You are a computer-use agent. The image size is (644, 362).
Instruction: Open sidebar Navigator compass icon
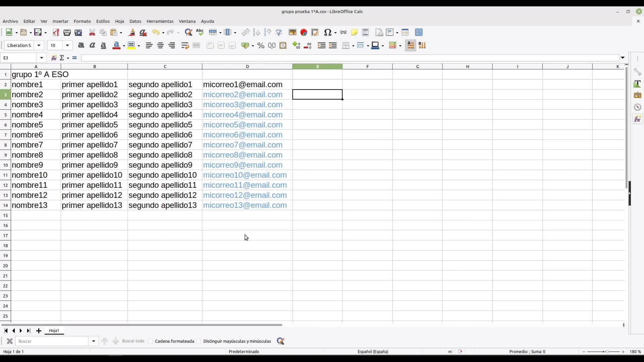[x=637, y=107]
